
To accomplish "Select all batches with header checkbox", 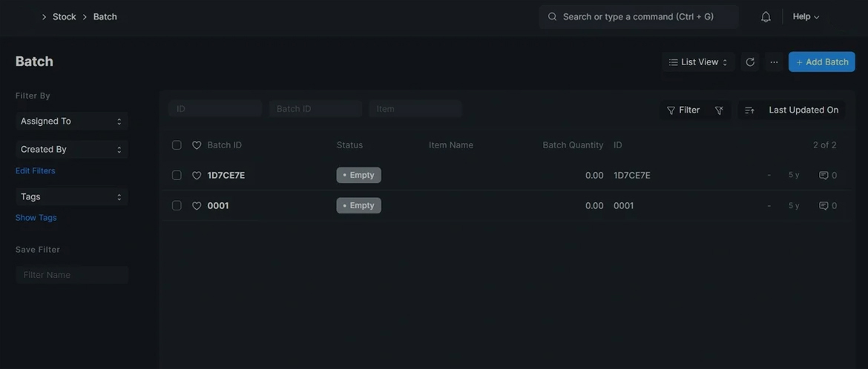I will [177, 145].
